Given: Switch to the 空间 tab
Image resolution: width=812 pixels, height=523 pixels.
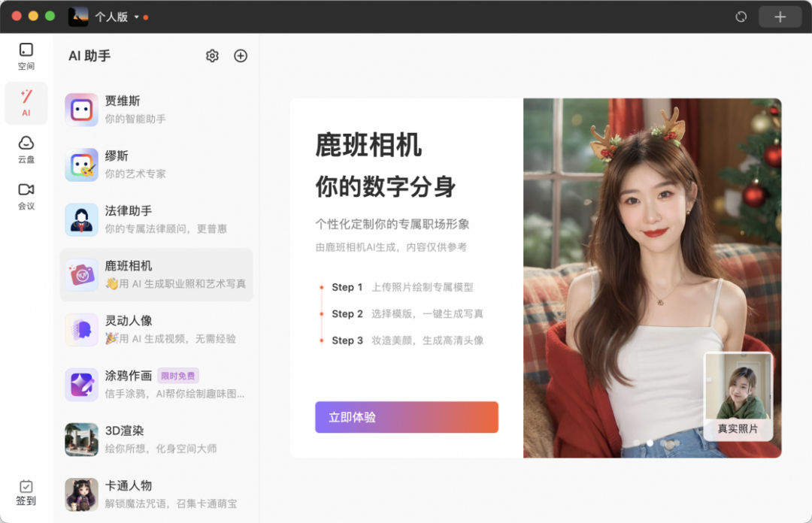Looking at the screenshot, I should coord(26,56).
